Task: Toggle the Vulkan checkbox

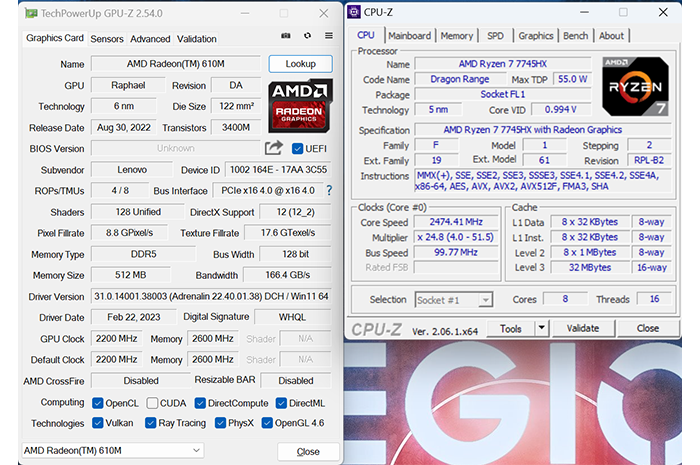Action: click(97, 423)
